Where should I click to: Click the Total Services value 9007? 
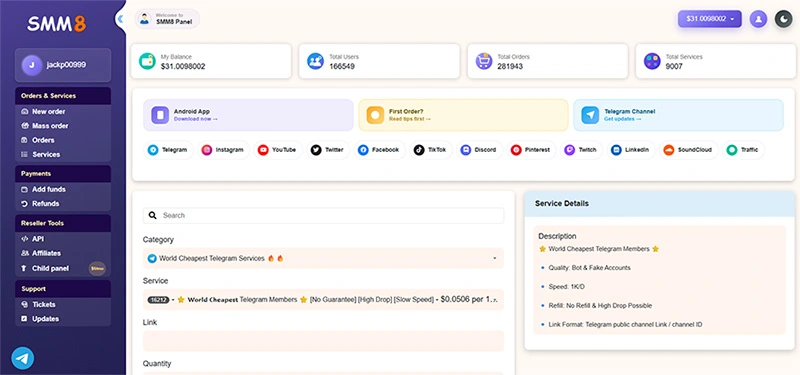tap(674, 66)
